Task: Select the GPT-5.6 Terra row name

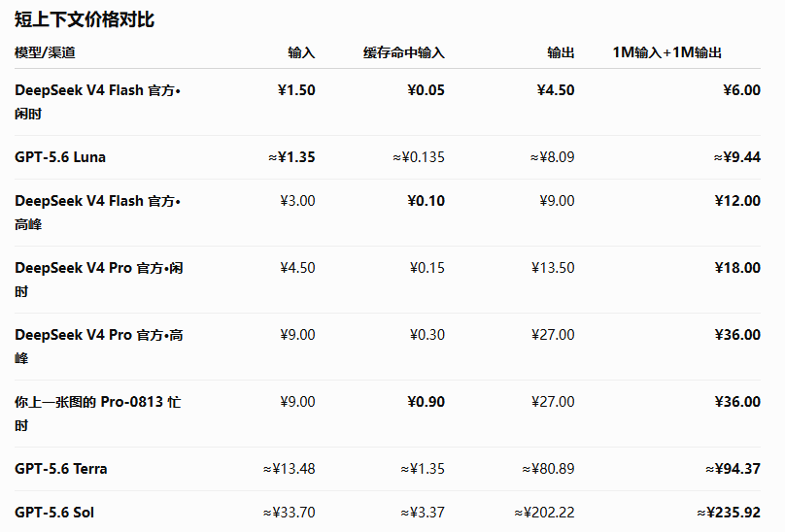Action: 60,469
